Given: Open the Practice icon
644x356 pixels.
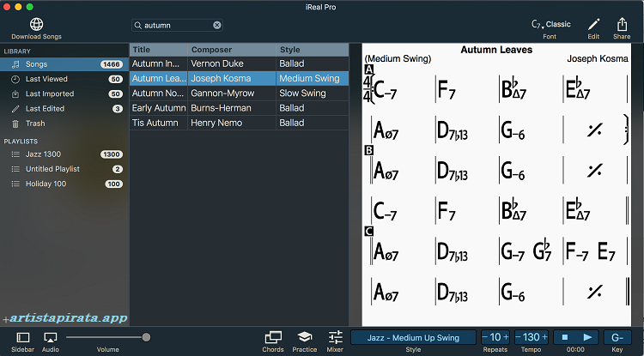Looking at the screenshot, I should [304, 337].
